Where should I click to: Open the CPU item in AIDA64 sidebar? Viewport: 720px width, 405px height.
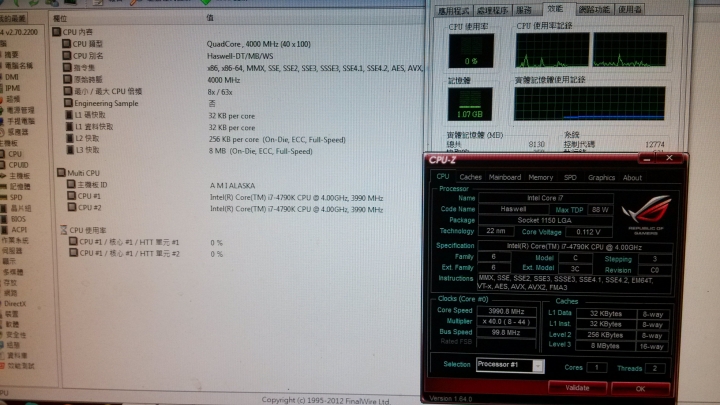pos(15,154)
